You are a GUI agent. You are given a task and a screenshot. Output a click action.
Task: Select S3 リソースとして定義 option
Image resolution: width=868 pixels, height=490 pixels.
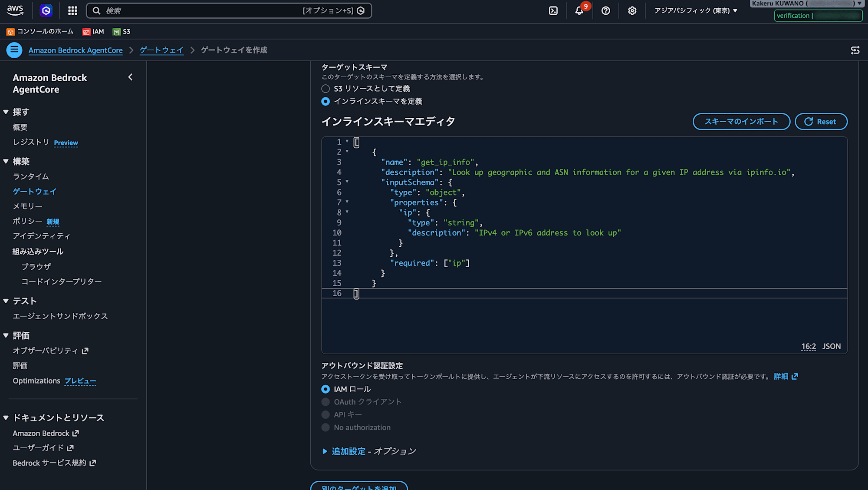pyautogui.click(x=325, y=89)
